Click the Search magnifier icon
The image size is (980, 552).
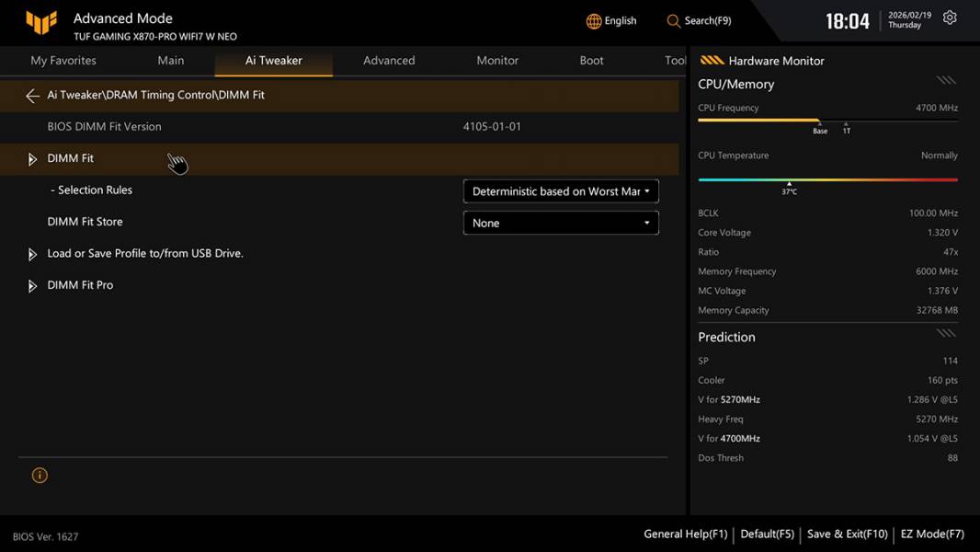674,21
